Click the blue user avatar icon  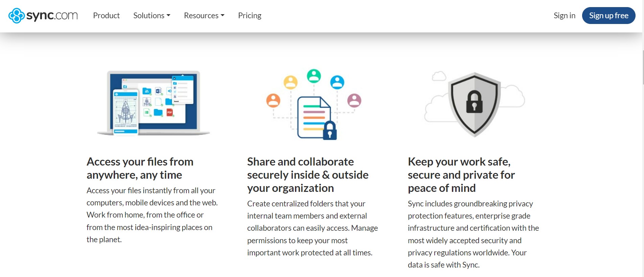click(x=337, y=82)
